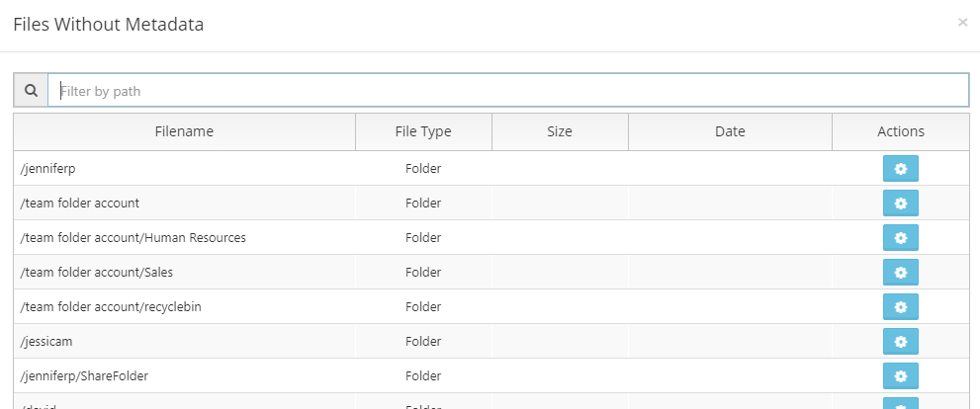Select /team folder account/Human Resources path
Screen dimensions: 980x409
(133, 238)
